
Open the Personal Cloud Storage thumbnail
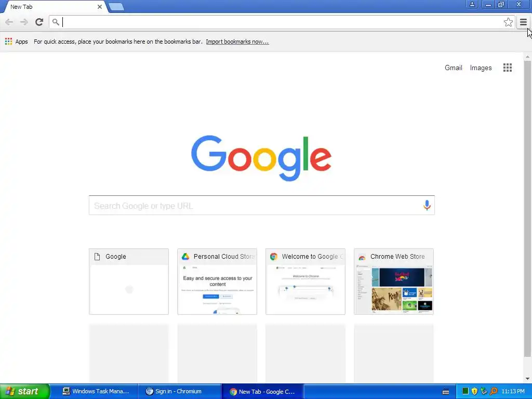[x=217, y=282]
